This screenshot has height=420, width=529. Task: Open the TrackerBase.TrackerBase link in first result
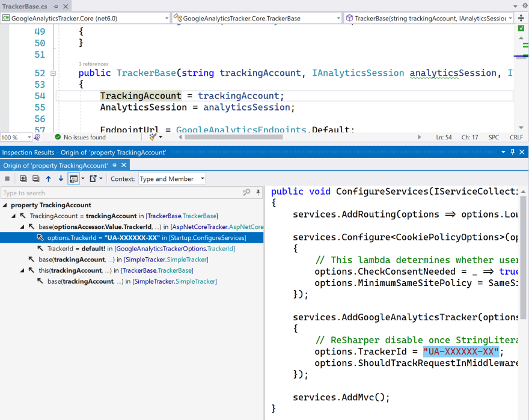(183, 216)
